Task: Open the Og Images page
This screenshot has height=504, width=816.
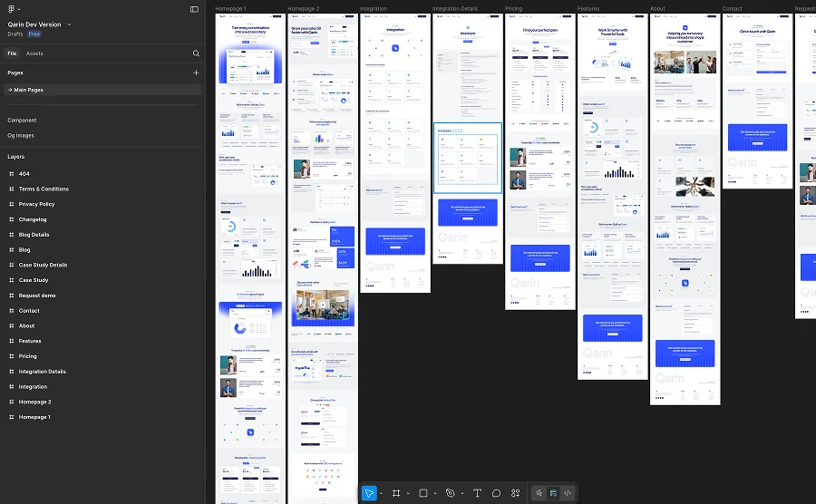Action: [x=21, y=135]
